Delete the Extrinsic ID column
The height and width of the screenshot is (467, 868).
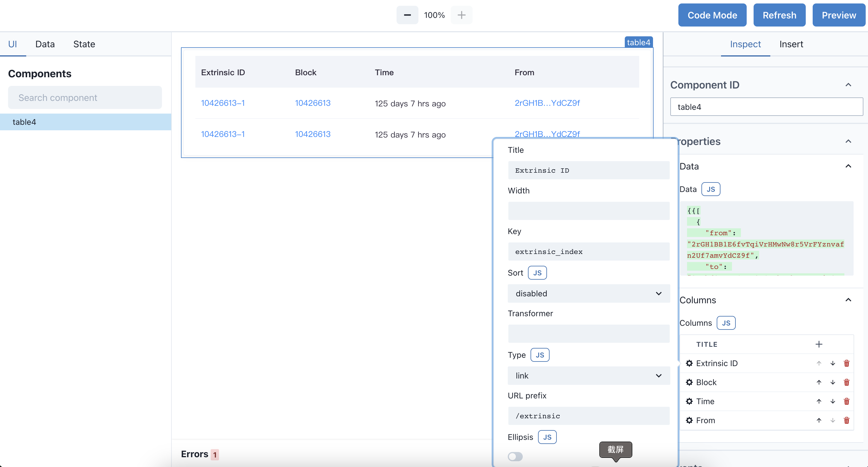click(x=846, y=363)
